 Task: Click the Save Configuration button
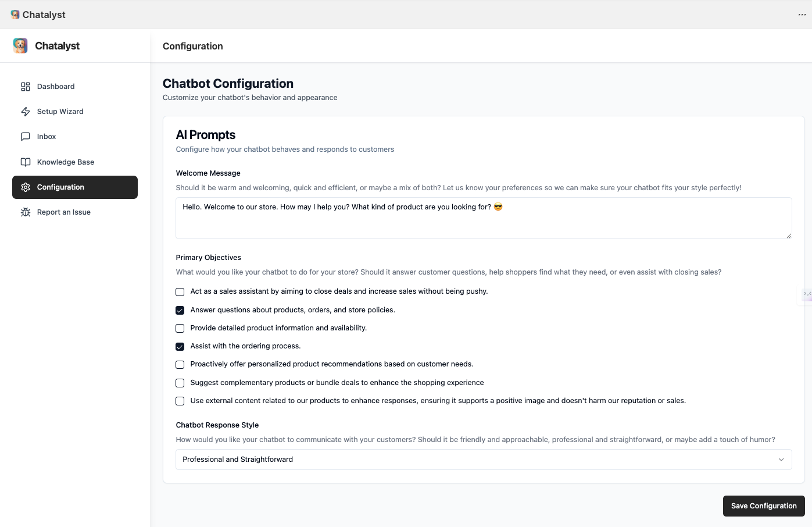(x=763, y=506)
